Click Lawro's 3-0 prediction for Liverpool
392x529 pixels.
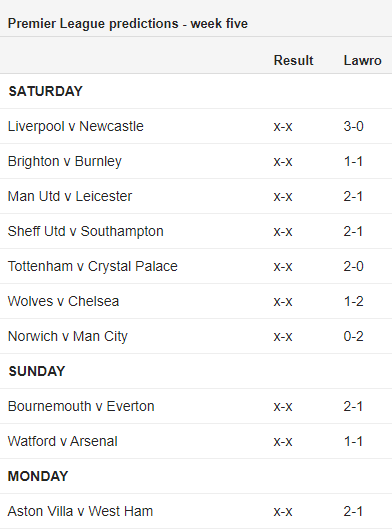[x=354, y=127]
